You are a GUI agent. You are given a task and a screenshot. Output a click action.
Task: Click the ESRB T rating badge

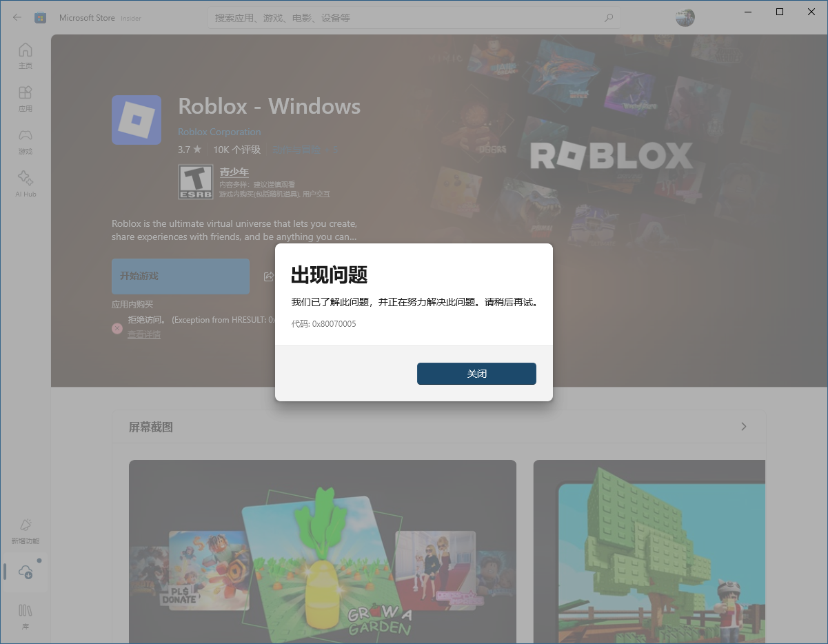pos(196,182)
